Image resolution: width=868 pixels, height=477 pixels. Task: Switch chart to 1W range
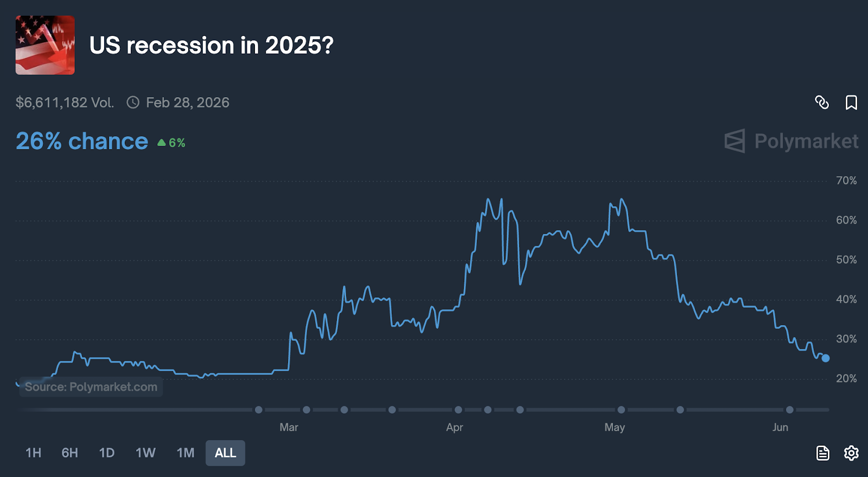(145, 453)
